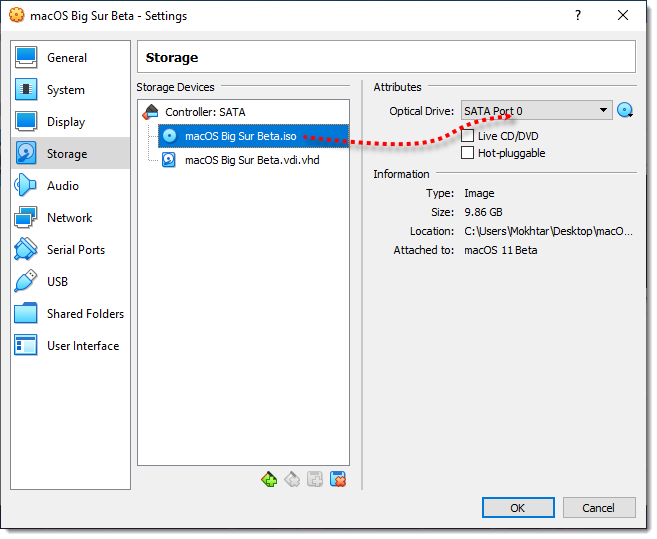Click the SATA controller icon
The height and width of the screenshot is (539, 657).
pyautogui.click(x=150, y=112)
